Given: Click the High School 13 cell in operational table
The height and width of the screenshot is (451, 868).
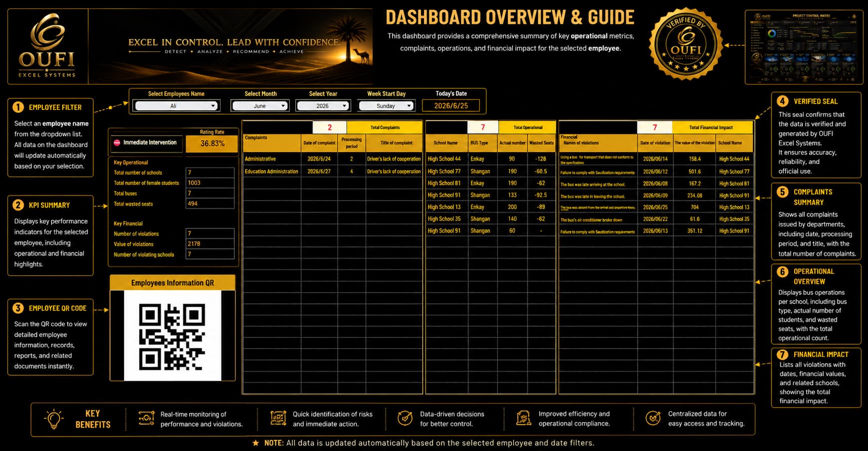Looking at the screenshot, I should click(447, 207).
